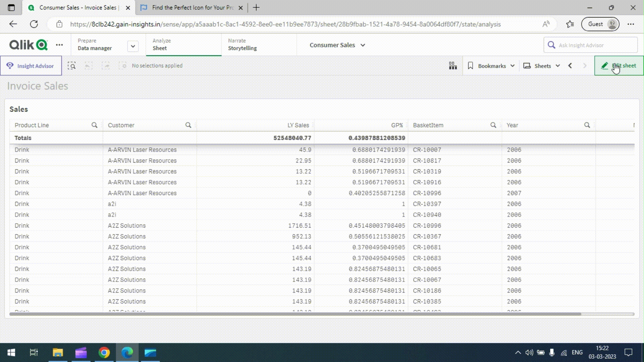
Task: Click the Edit sheet button
Action: pos(619,66)
